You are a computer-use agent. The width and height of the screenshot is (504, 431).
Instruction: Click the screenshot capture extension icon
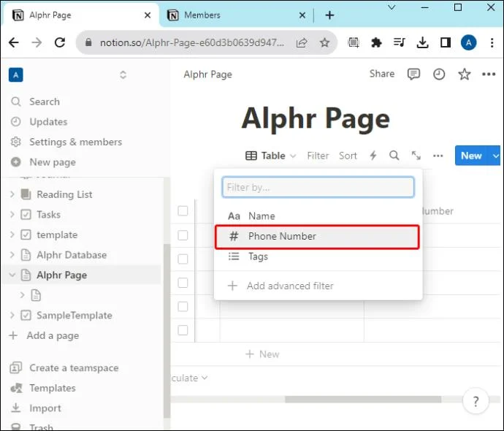(354, 42)
